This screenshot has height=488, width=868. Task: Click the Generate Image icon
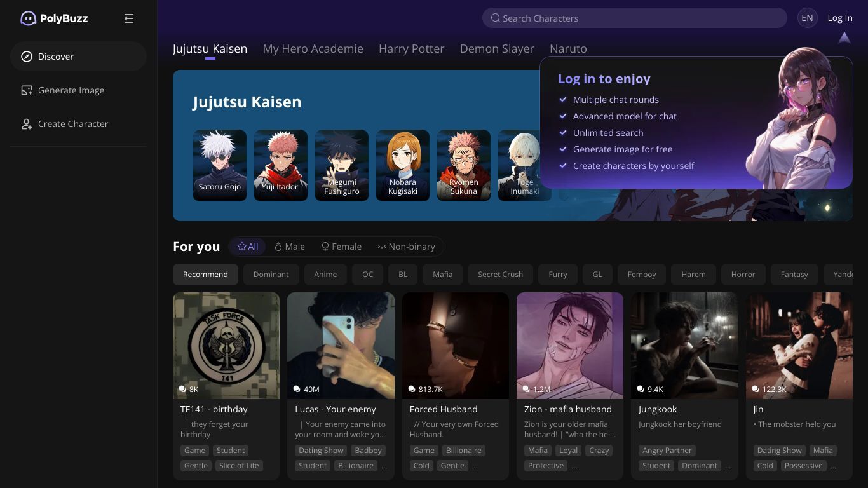27,90
